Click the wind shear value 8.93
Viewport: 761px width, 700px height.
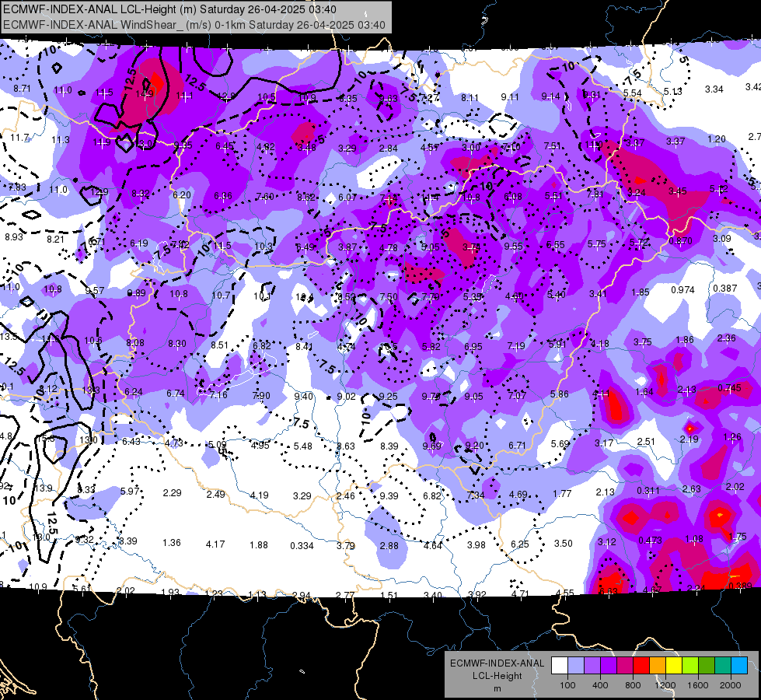(x=13, y=237)
